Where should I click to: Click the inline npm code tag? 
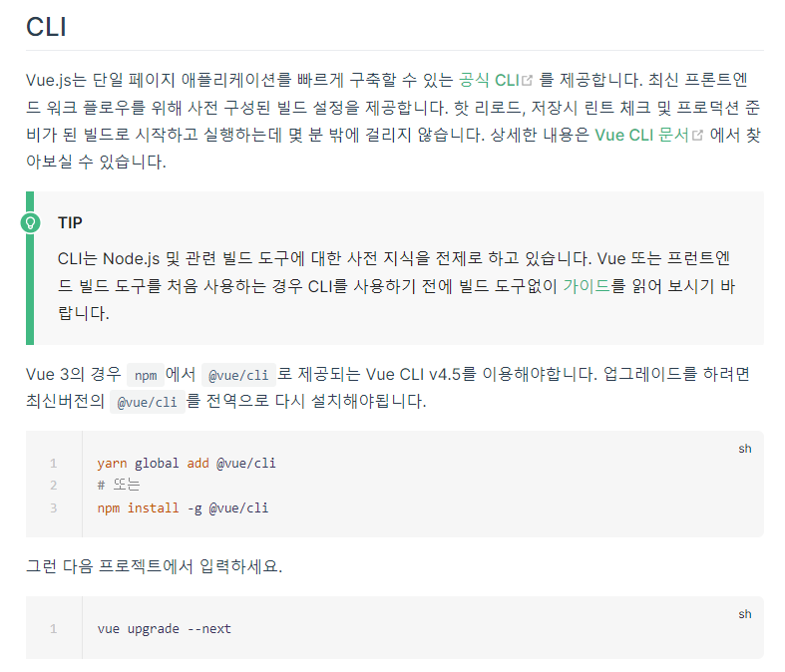[146, 375]
